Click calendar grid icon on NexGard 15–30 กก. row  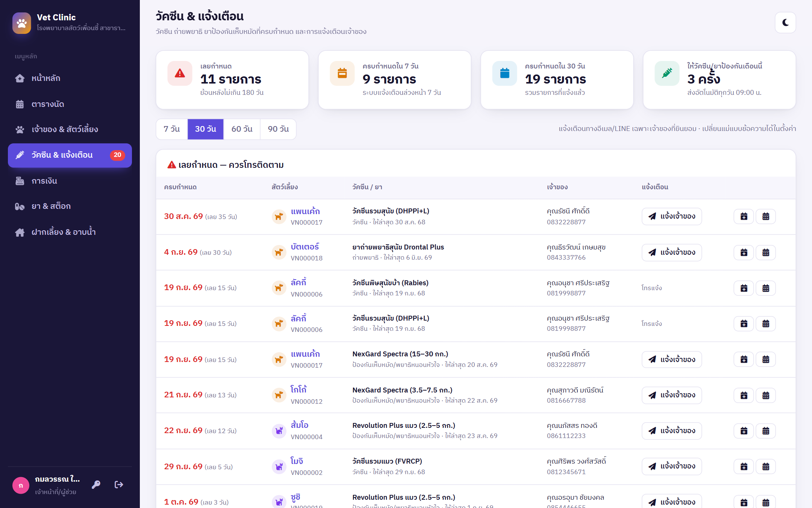tap(766, 359)
